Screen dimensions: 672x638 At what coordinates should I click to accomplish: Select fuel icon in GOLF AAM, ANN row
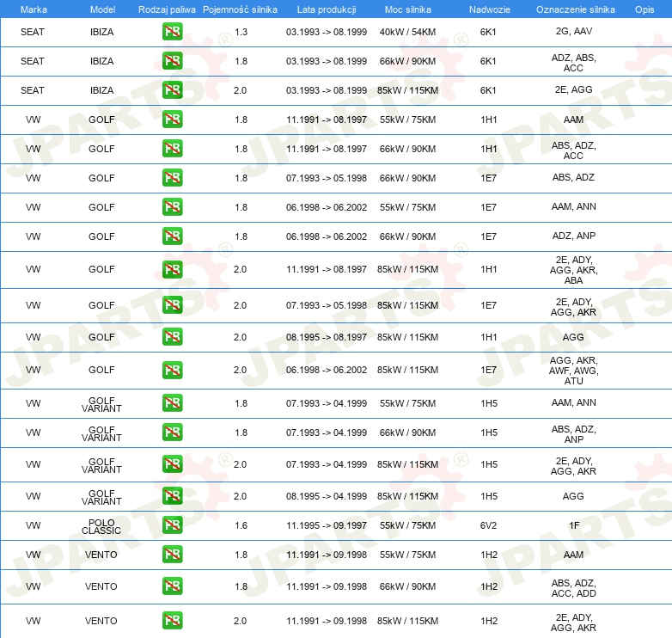[172, 206]
